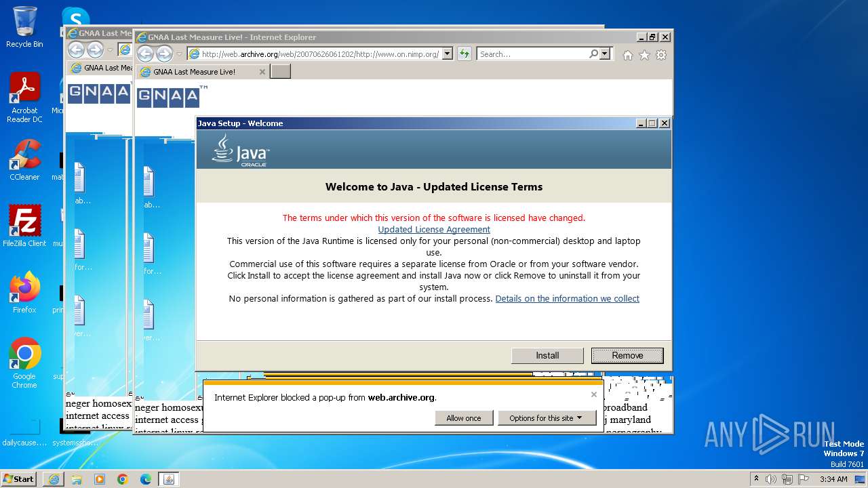Click forward button in rear Internet Explorer window
Screen dimensions: 868x488
click(95, 49)
